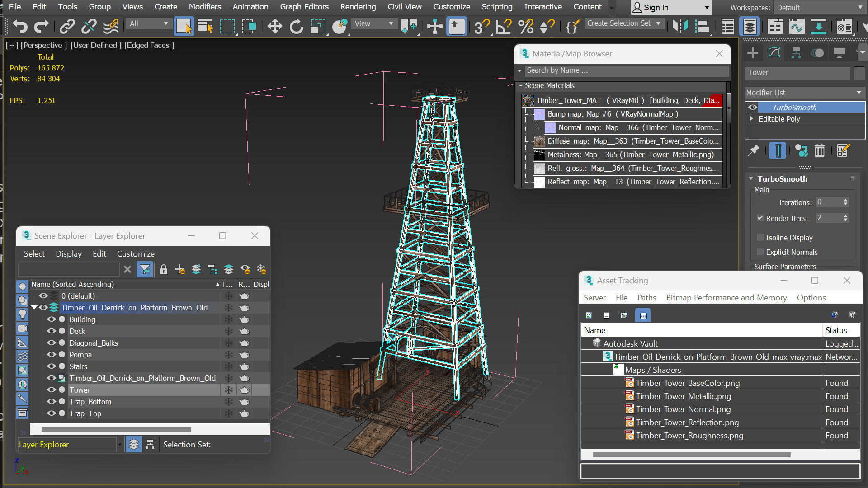Open Select by Name list
This screenshot has width=868, height=488.
coord(206,26)
